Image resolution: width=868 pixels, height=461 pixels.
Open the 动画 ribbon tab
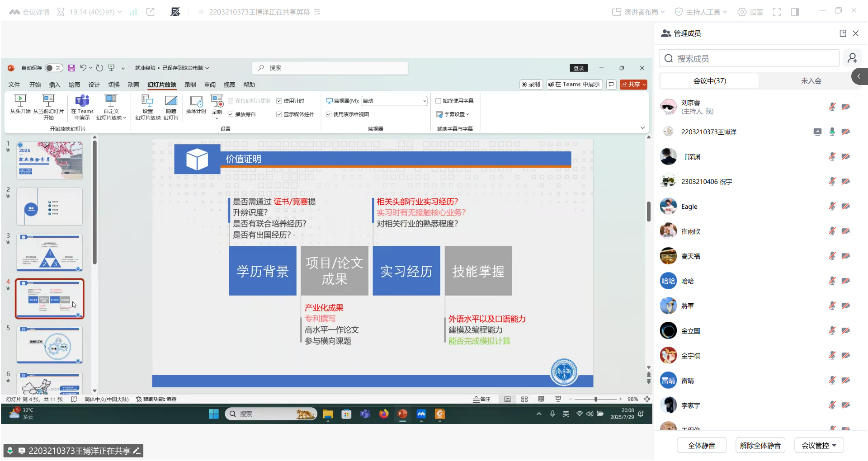coord(133,85)
